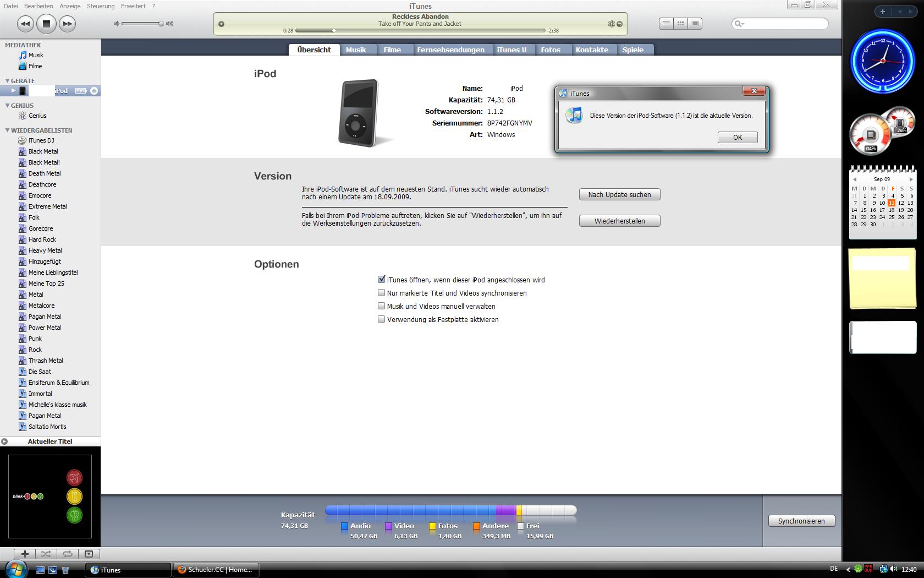Click the small play icon in the now-playing display
The image size is (924, 578).
[x=221, y=24]
